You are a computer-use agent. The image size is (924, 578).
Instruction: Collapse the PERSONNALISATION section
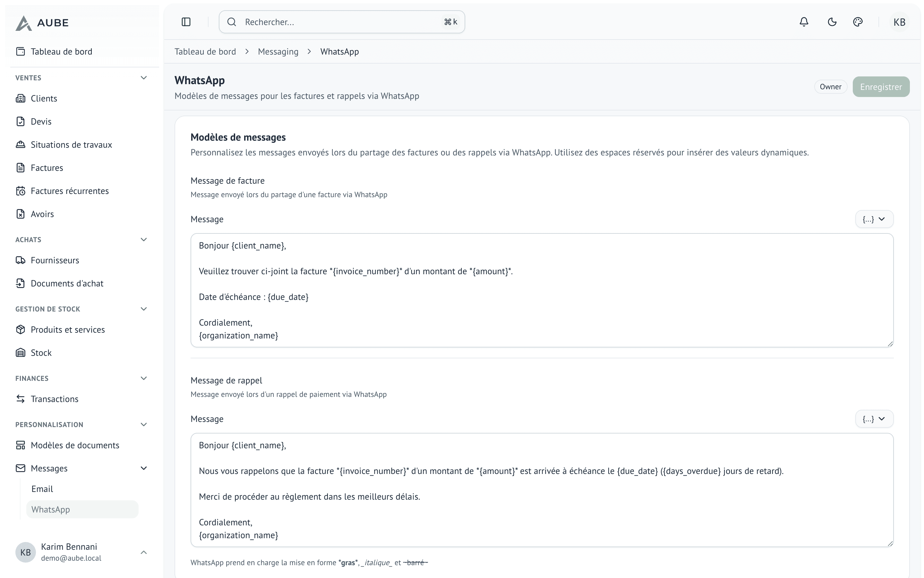pos(143,425)
